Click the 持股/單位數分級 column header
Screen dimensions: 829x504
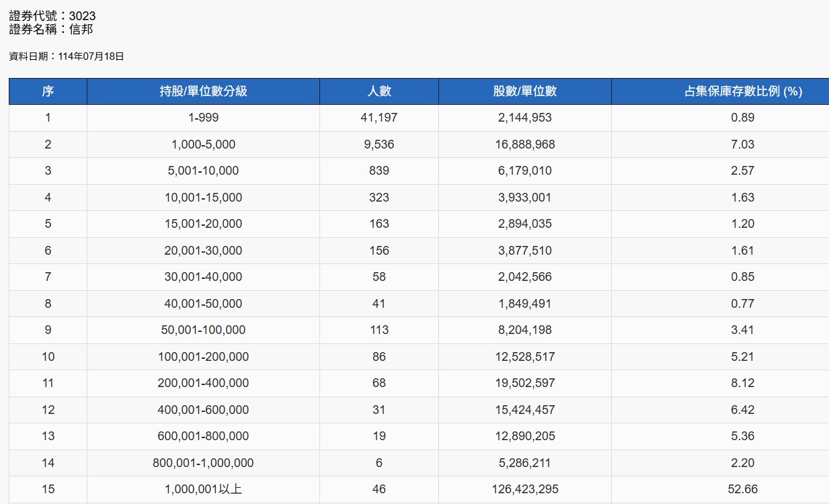[203, 91]
